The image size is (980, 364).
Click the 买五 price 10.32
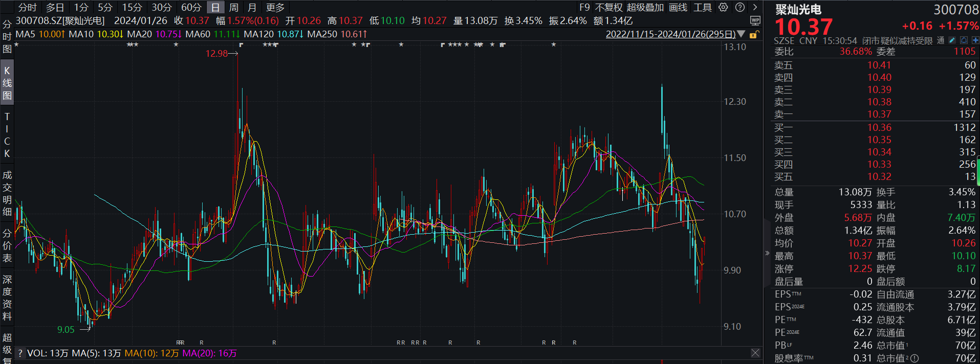tap(879, 176)
